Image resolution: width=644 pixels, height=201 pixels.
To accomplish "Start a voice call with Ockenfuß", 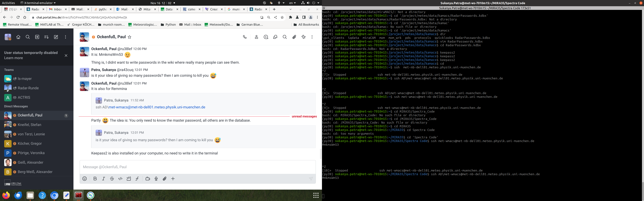I will [x=245, y=37].
